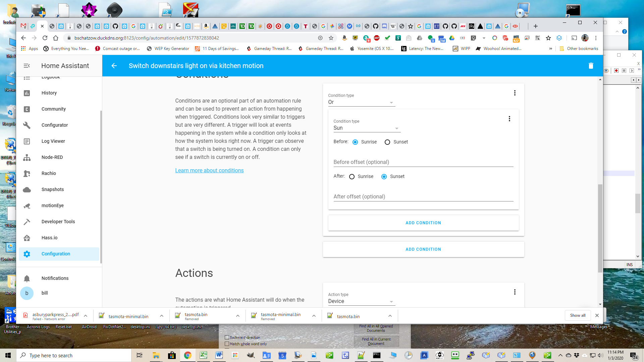Open Configuration gear icon
This screenshot has width=644, height=362.
[x=27, y=254]
